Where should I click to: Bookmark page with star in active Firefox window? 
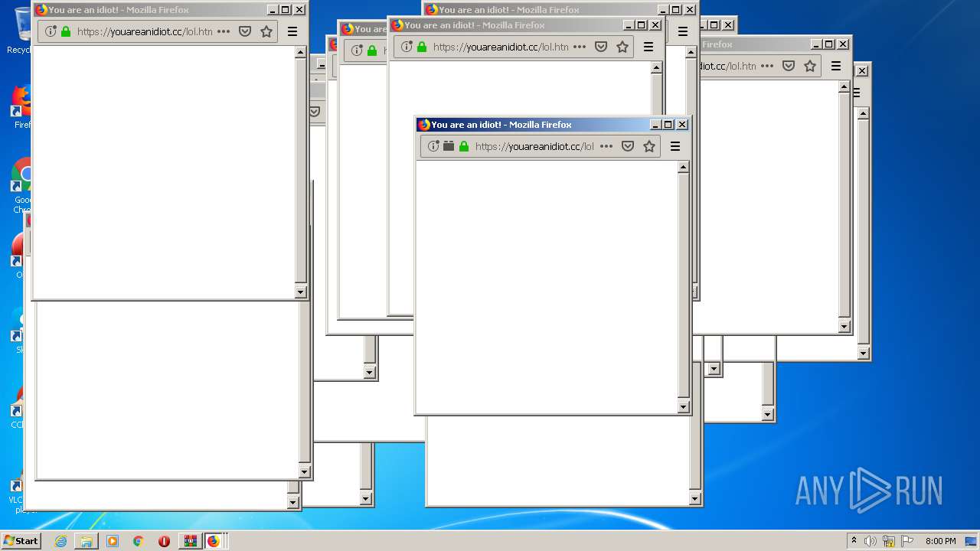pyautogui.click(x=649, y=146)
